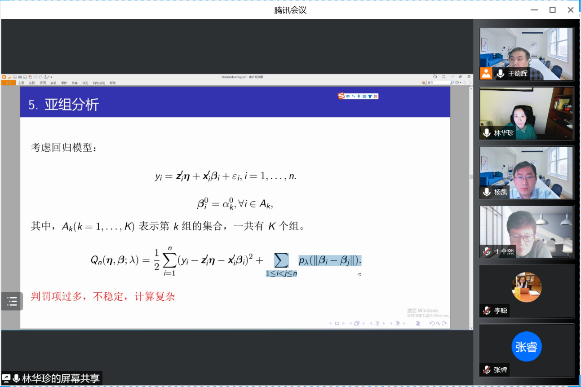Screen dimensions: 581x387
Task: Click the orange tab in shared PDF viewer
Action: pyautogui.click(x=8, y=83)
